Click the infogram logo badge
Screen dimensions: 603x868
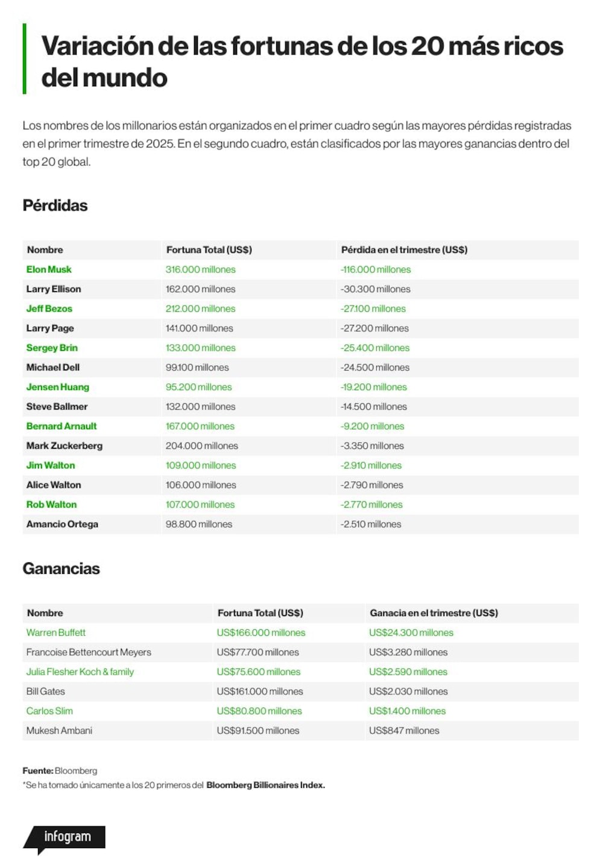[x=65, y=838]
